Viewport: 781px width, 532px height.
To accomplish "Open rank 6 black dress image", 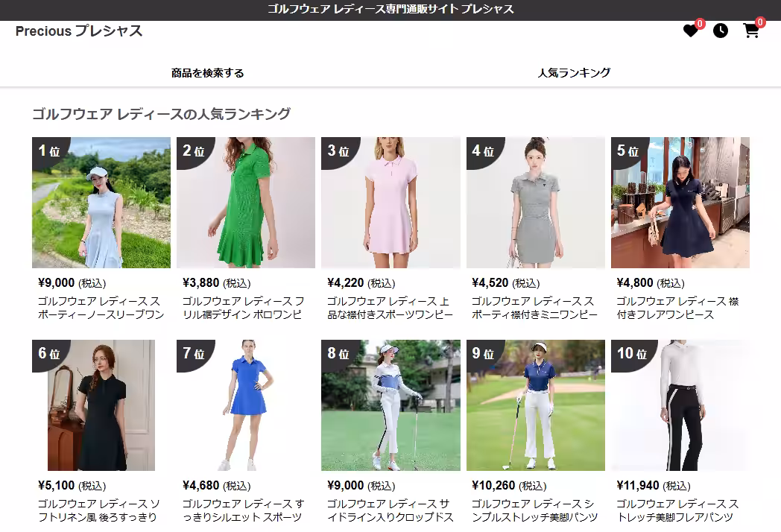I will click(101, 405).
